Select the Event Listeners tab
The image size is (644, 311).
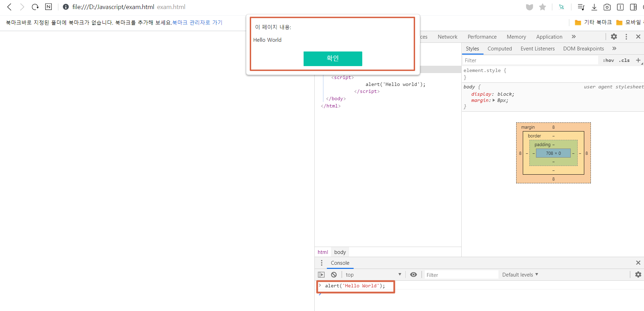click(x=537, y=49)
